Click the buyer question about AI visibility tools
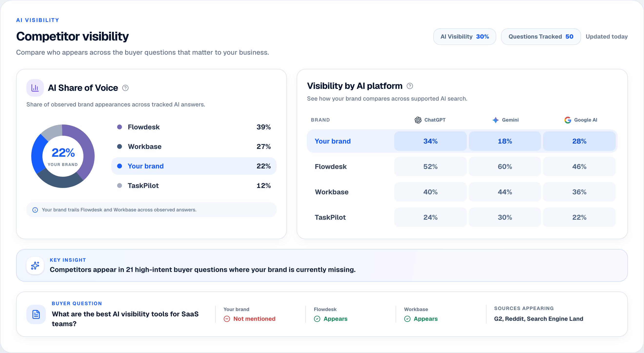644x353 pixels. click(125, 319)
